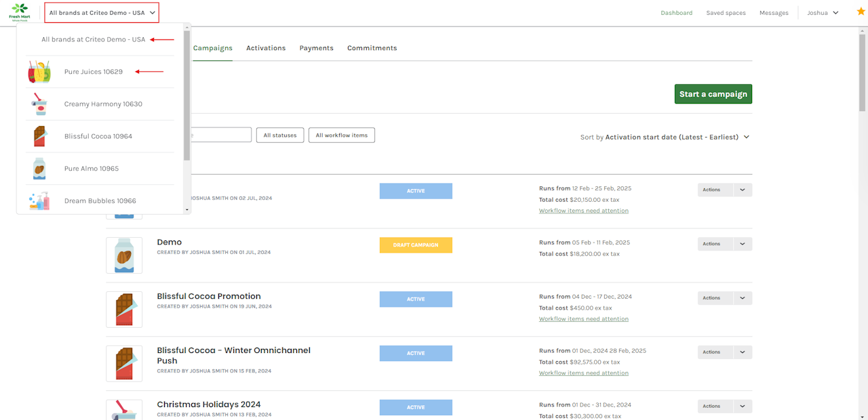
Task: Choose the Blissful Cocoa 10964 chocolate icon
Action: [39, 136]
